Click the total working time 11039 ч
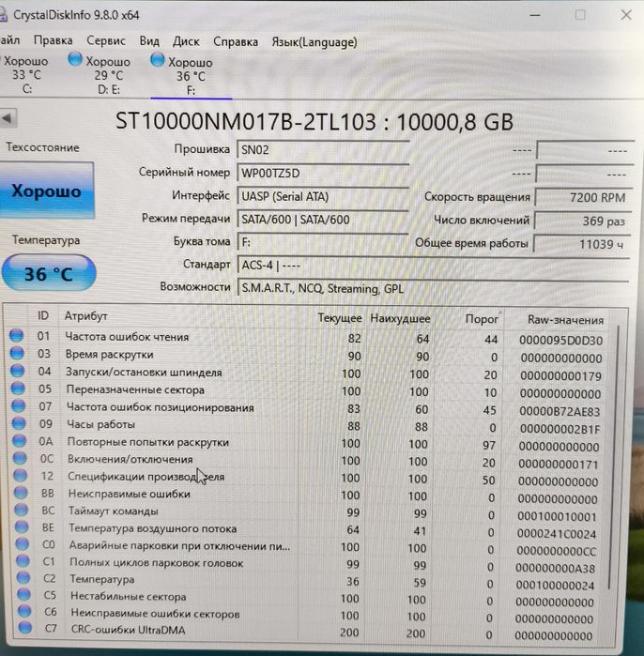 [582, 244]
